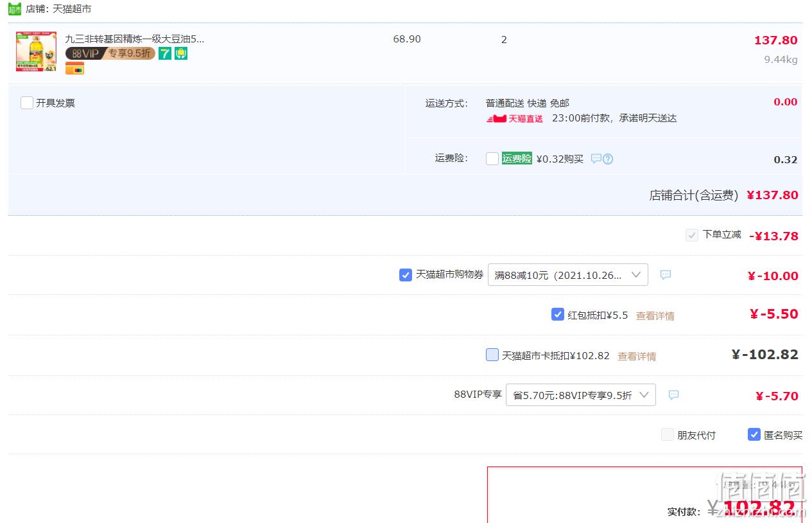Image resolution: width=812 pixels, height=523 pixels.
Task: Click the green 运费险 label badge
Action: click(x=517, y=158)
